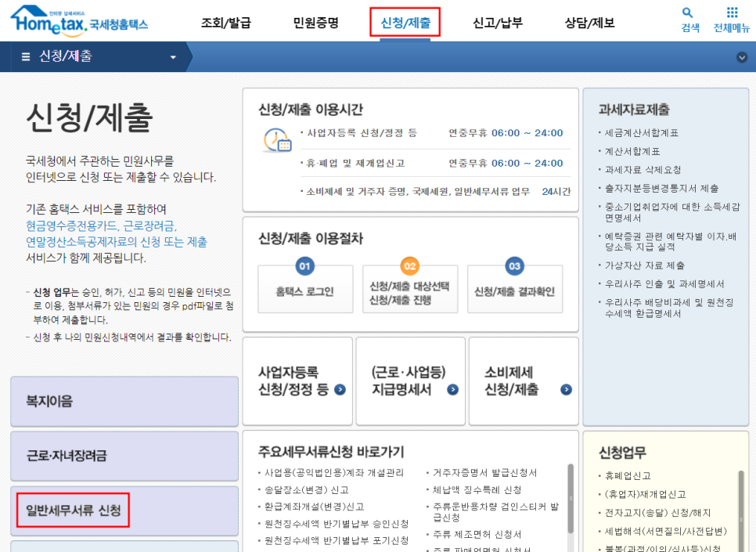This screenshot has width=756, height=552.
Task: Open the 상담/제보 menu
Action: click(589, 22)
